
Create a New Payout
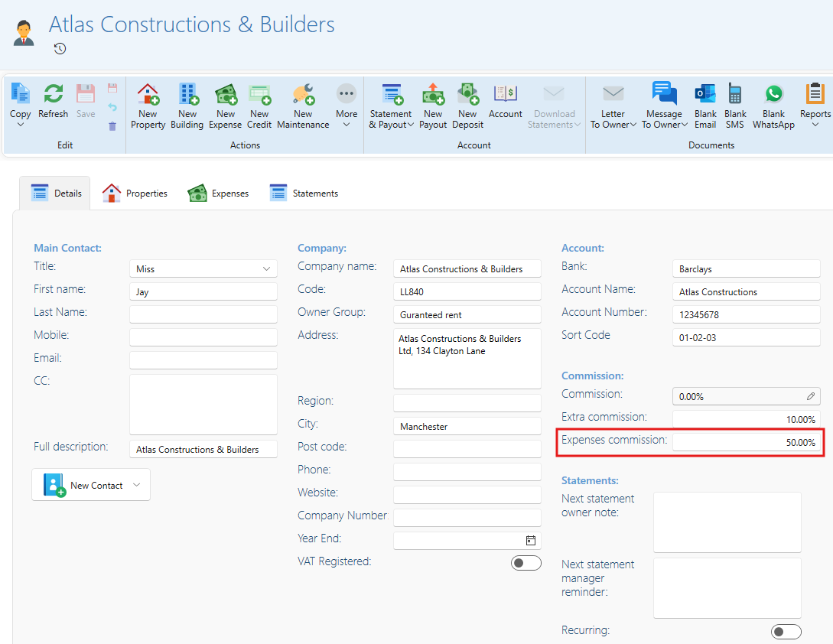point(433,106)
